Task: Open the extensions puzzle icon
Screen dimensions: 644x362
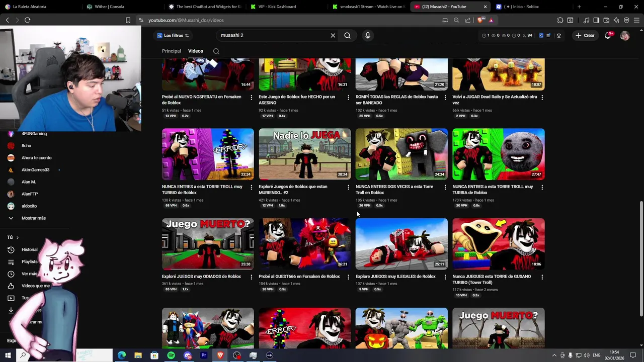Action: coord(560,20)
